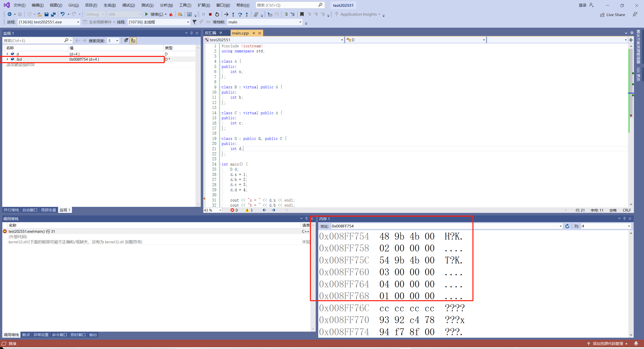Click the Hot Reload flame icon
Screen dimensions: 644x349
point(171,14)
